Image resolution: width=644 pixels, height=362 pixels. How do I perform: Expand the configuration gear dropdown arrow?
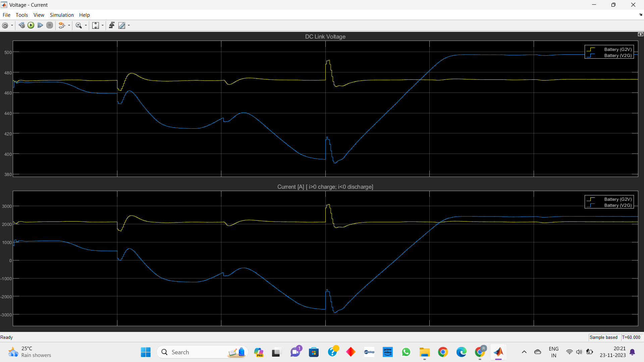coord(12,25)
